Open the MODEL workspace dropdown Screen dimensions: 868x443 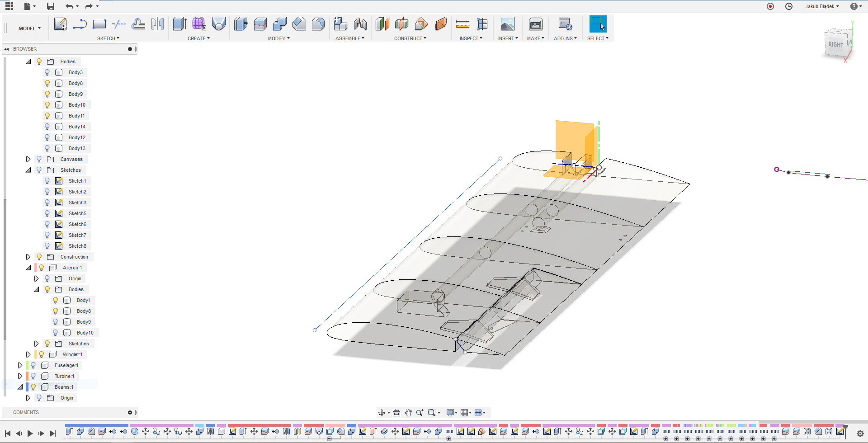(29, 28)
